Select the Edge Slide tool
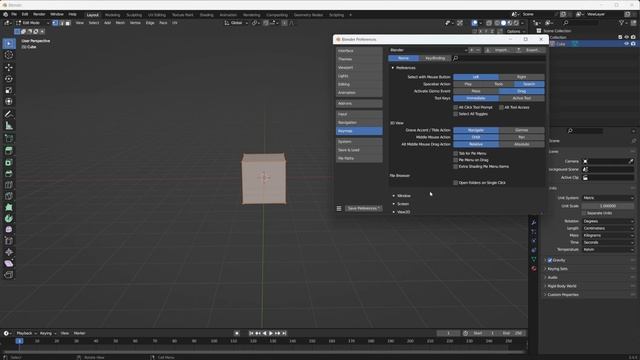Image resolution: width=640 pixels, height=360 pixels. [x=9, y=241]
